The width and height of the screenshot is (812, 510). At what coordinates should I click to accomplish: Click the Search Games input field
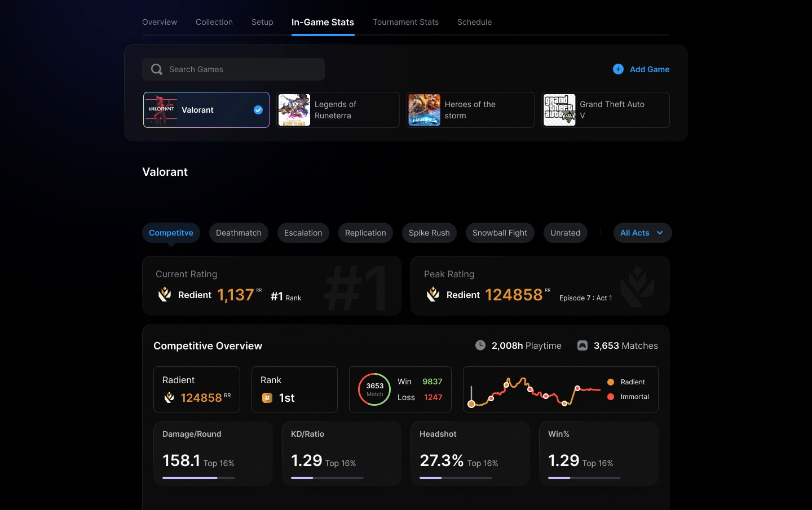233,69
